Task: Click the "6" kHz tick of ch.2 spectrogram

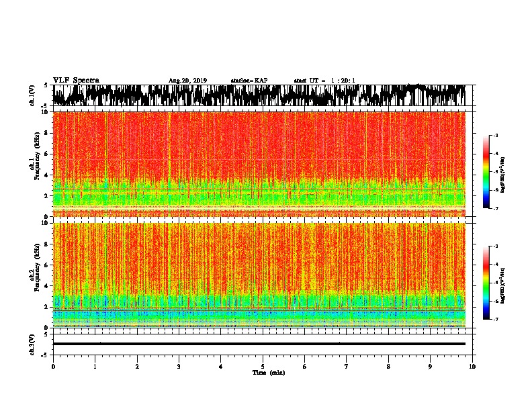Action: (x=47, y=265)
